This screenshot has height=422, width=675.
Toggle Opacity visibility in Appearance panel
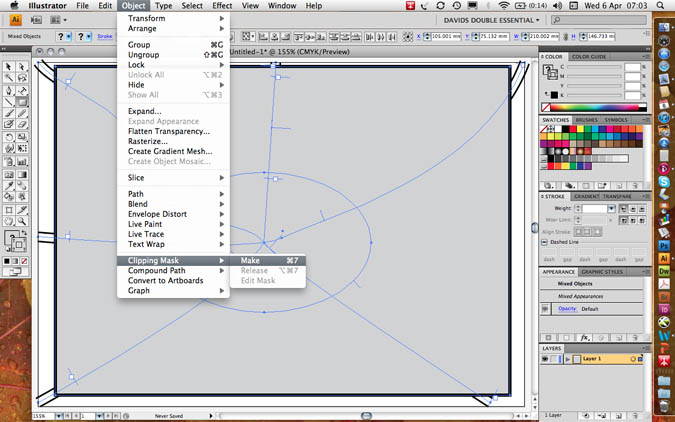546,309
